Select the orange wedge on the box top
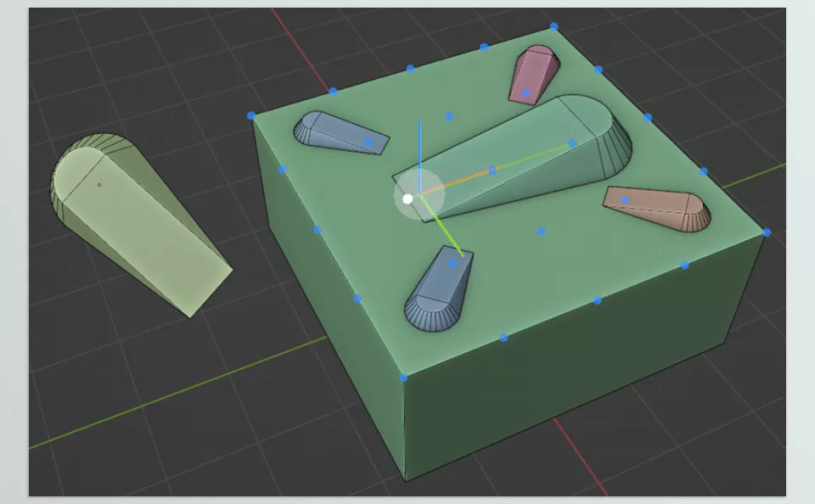Screen dimensions: 815x504 [656, 209]
